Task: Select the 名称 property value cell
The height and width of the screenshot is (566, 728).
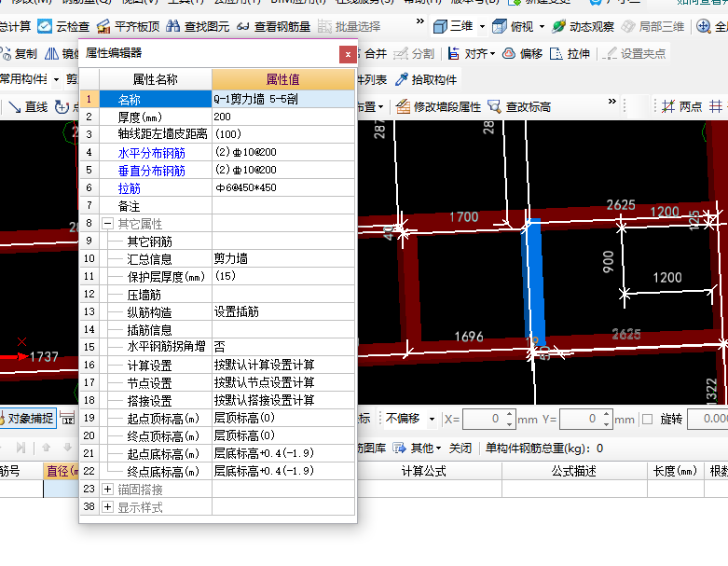Action: tap(283, 99)
